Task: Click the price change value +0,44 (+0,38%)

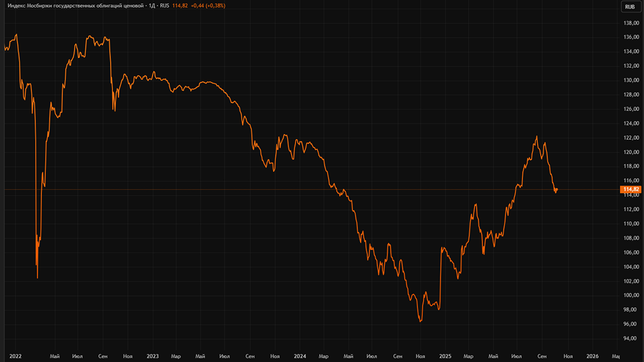Action: point(208,6)
